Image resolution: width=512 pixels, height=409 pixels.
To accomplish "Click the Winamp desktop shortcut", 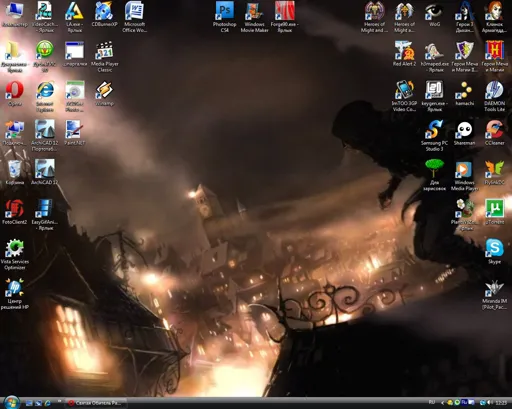I will 104,93.
